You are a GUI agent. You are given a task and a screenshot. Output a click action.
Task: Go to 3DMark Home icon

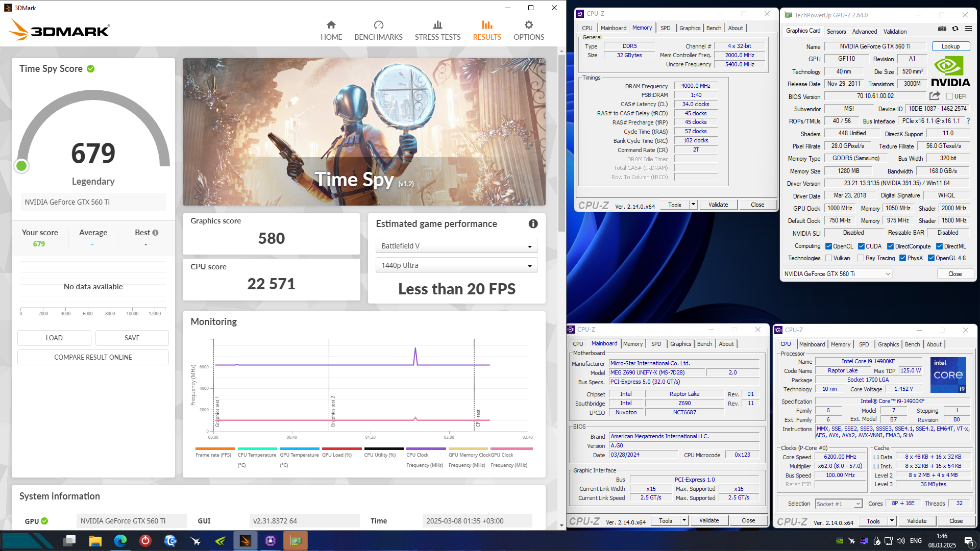click(x=331, y=25)
